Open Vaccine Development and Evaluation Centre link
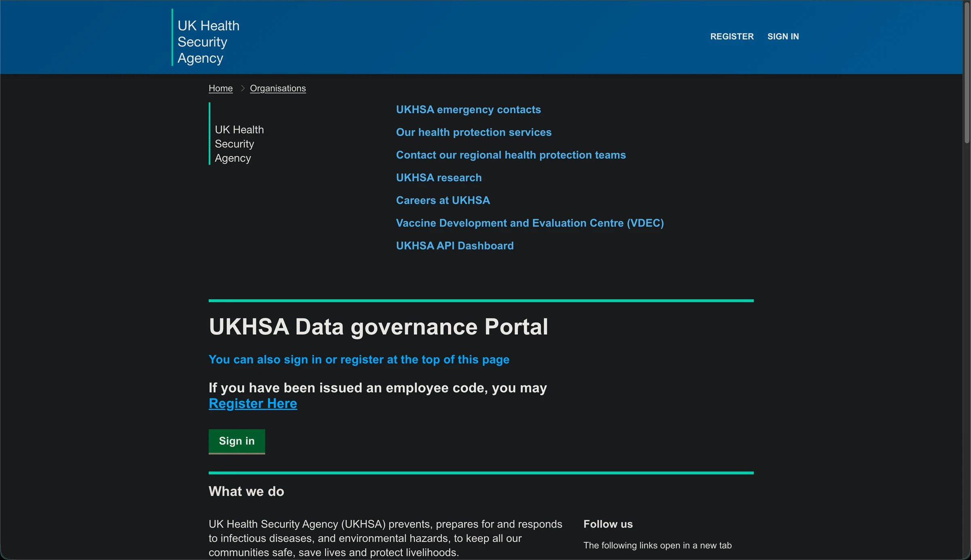 (530, 223)
